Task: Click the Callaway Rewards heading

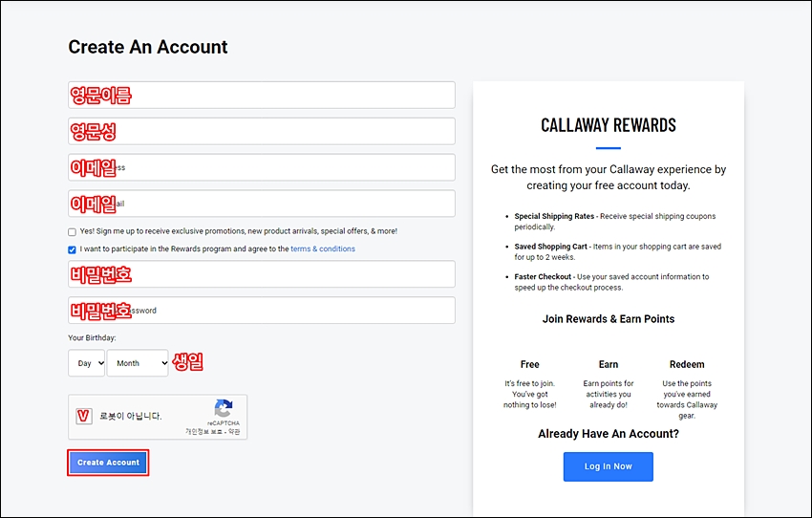Action: pyautogui.click(x=608, y=125)
